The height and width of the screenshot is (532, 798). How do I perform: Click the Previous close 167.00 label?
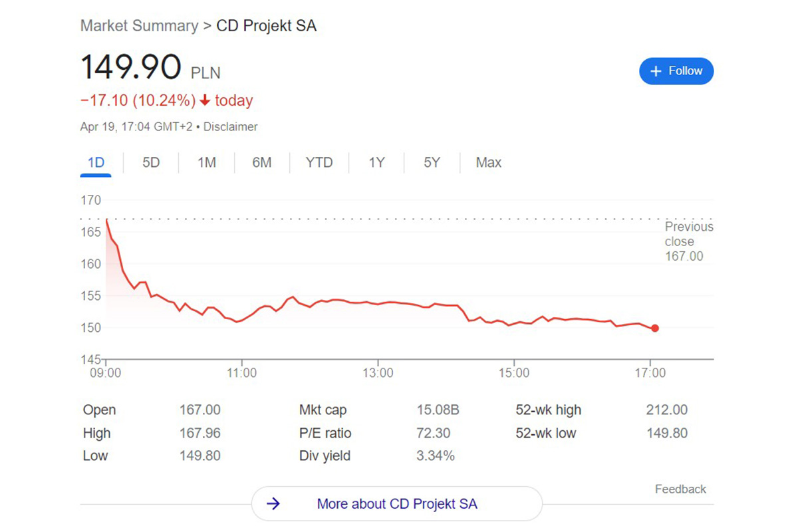(688, 241)
